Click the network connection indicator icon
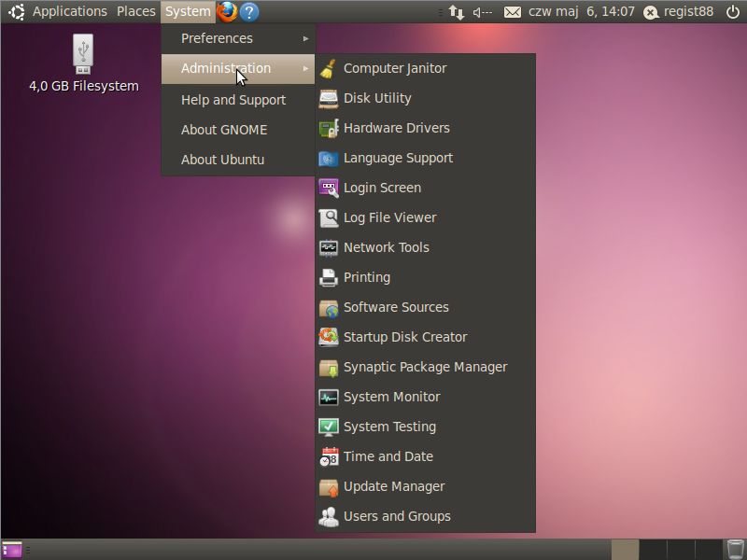The height and width of the screenshot is (560, 747). click(456, 12)
